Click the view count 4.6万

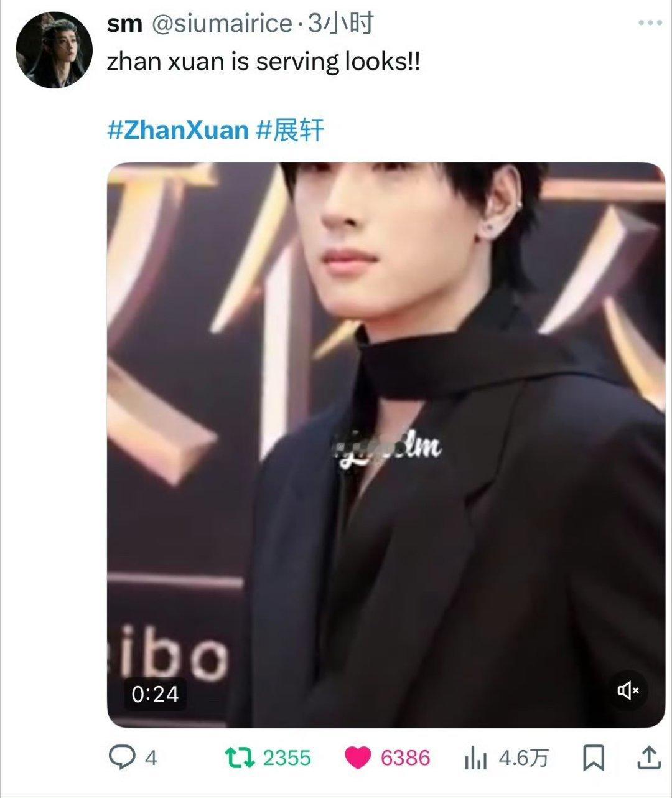coord(524,758)
